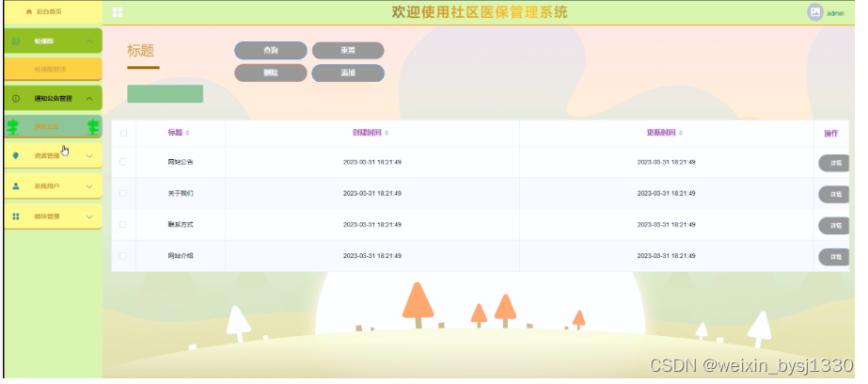Click the picture icon of 轮播图 menu

point(15,41)
